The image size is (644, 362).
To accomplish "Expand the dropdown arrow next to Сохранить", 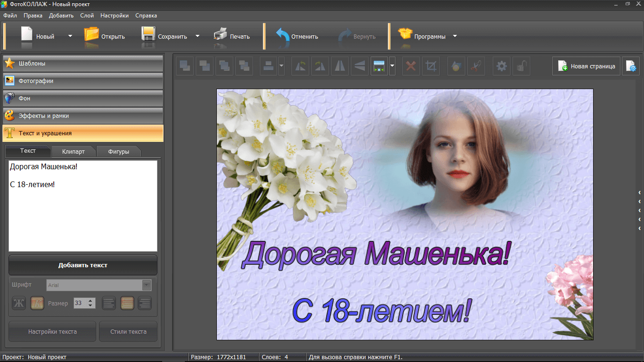I will (198, 36).
